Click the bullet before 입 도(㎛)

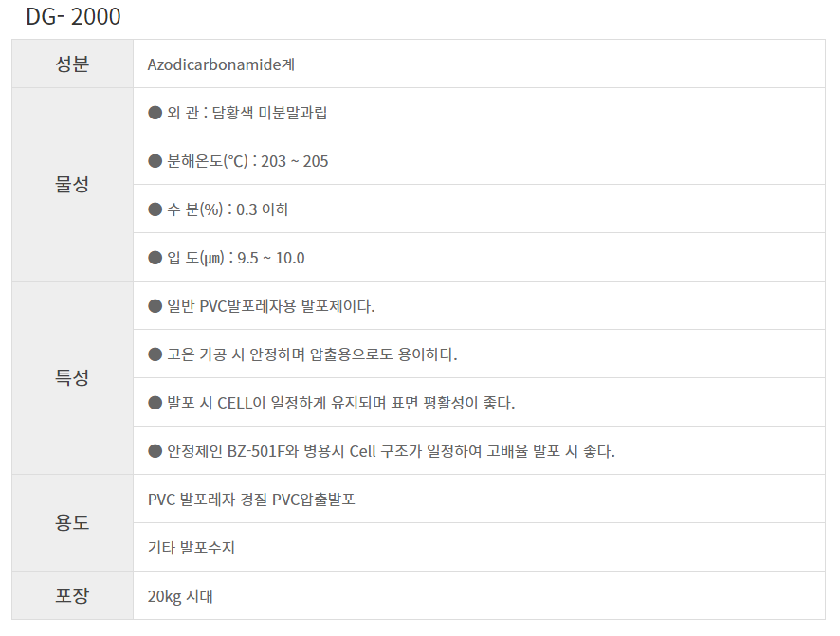point(155,258)
